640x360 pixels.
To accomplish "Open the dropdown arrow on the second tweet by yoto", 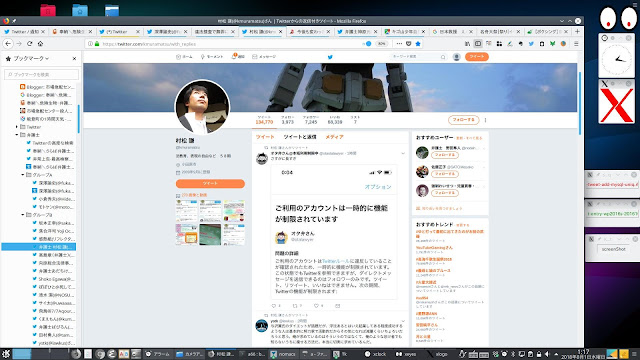I will click(403, 321).
